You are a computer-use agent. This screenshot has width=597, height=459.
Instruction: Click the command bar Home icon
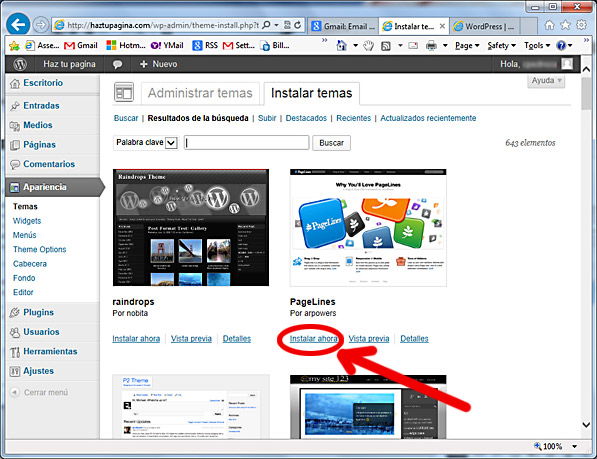coord(342,46)
